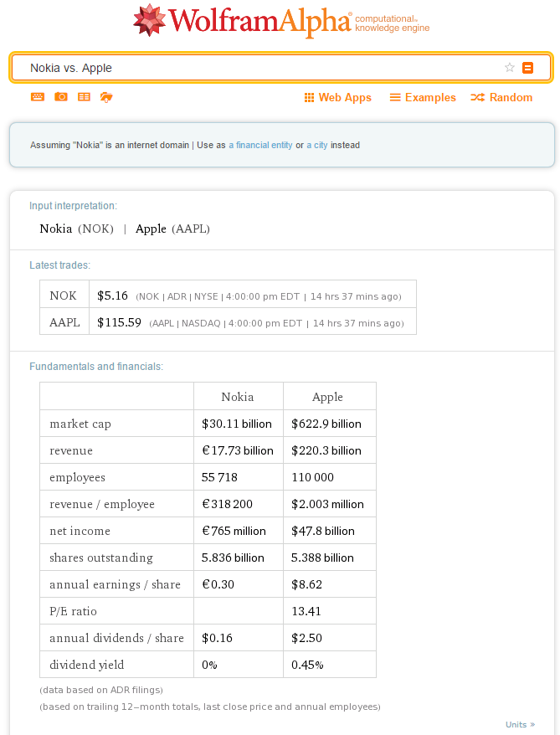Click the AAPL ticker cell
The image size is (560, 735).
pos(64,322)
